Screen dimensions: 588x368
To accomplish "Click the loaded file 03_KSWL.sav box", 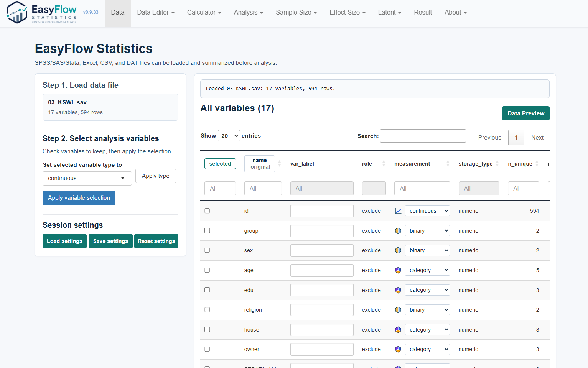I will coord(110,107).
